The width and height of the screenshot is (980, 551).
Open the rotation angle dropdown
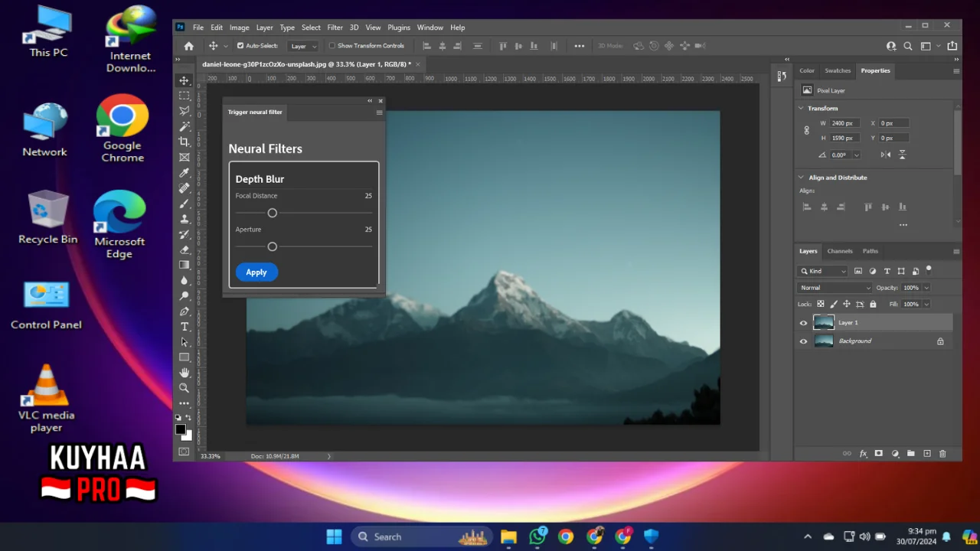click(x=856, y=155)
